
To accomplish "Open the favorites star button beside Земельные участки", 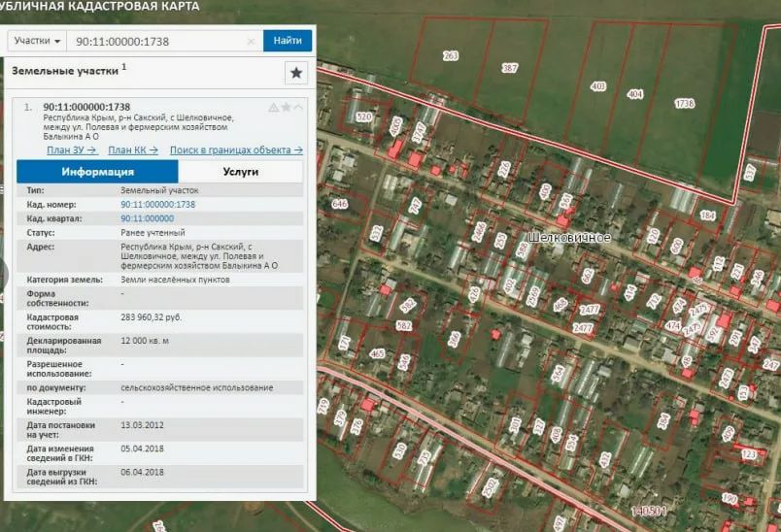I will pyautogui.click(x=296, y=73).
